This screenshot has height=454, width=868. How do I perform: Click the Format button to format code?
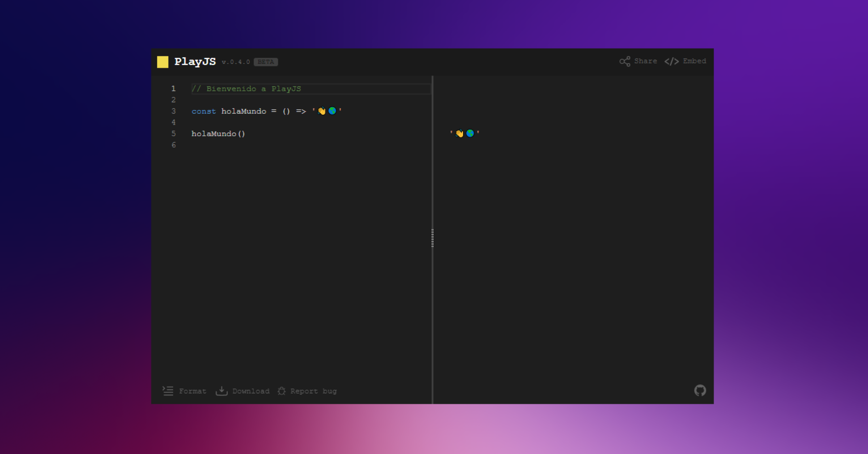tap(193, 391)
